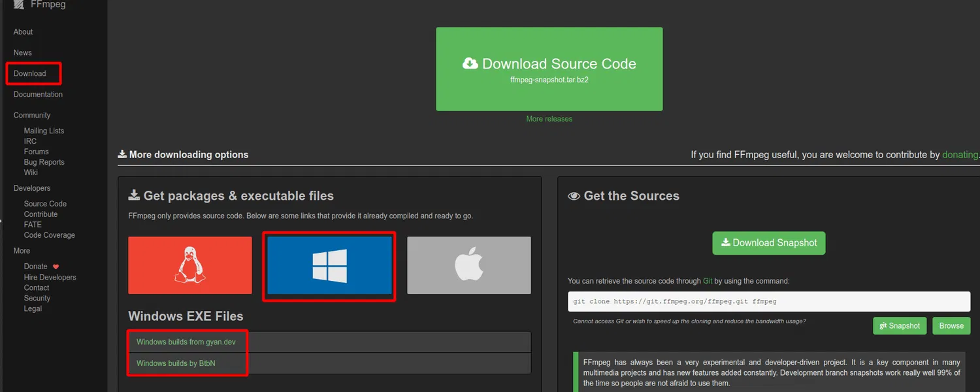The height and width of the screenshot is (392, 980).
Task: Open the More releases link
Action: (x=549, y=119)
